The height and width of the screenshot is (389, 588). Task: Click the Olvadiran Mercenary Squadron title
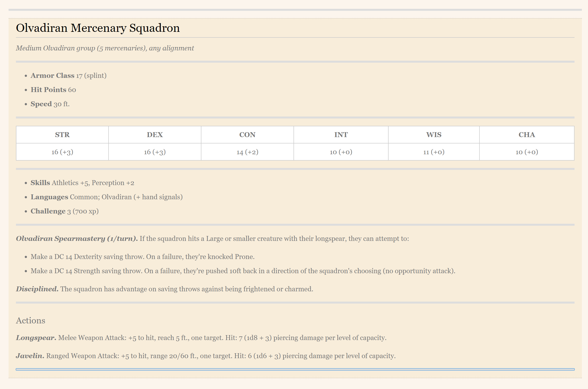click(98, 28)
